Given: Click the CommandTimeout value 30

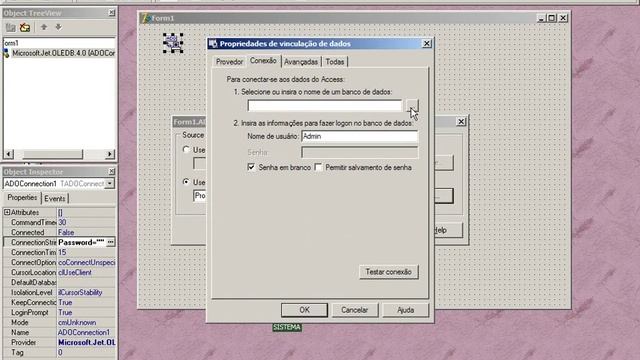Looking at the screenshot, I should (x=86, y=222).
